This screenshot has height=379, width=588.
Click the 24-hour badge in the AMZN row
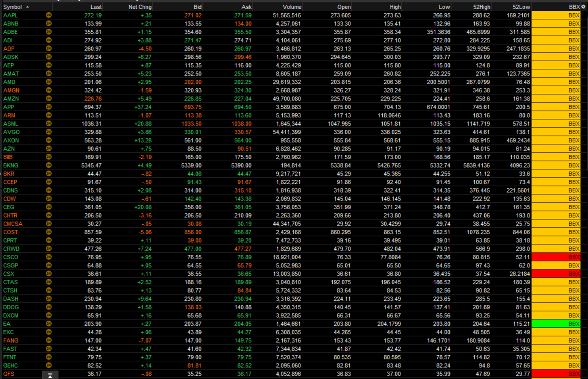tap(49, 99)
